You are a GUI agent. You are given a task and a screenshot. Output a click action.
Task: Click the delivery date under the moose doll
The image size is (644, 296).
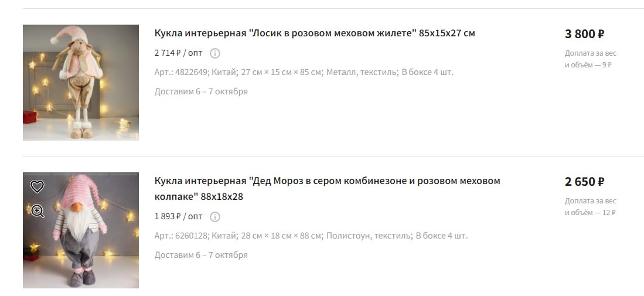pos(201,91)
